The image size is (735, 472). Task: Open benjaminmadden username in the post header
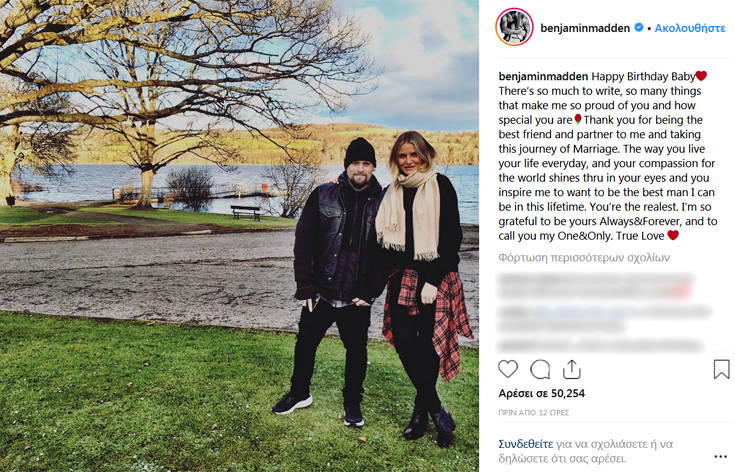click(585, 28)
